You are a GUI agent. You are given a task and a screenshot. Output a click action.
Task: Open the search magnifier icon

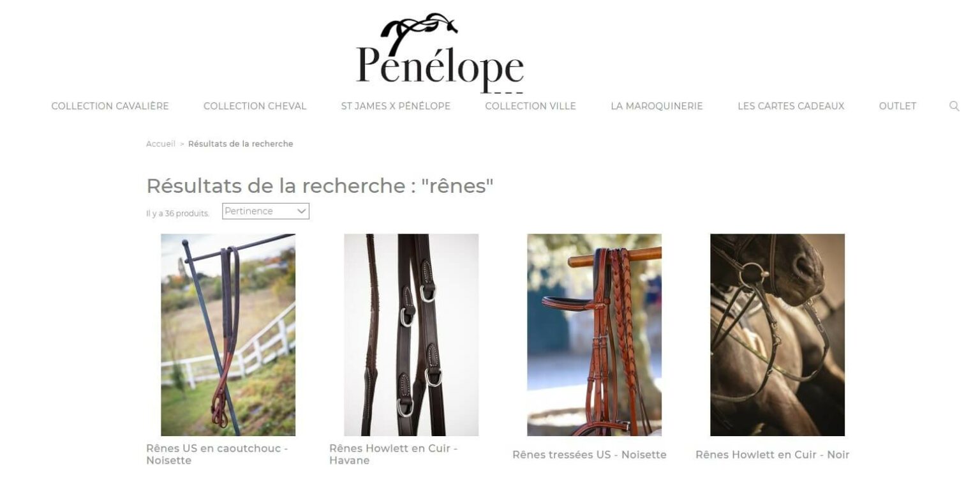954,106
